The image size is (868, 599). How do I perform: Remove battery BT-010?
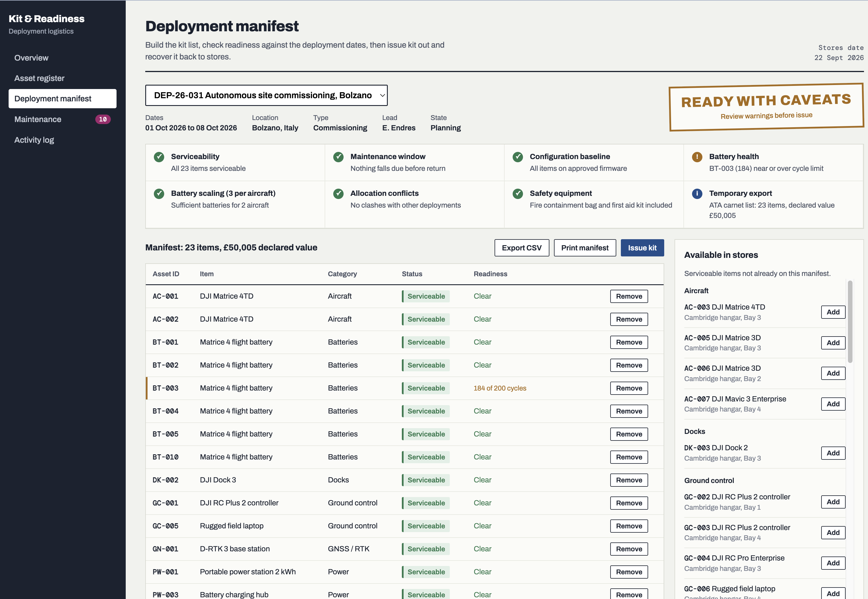pyautogui.click(x=629, y=457)
